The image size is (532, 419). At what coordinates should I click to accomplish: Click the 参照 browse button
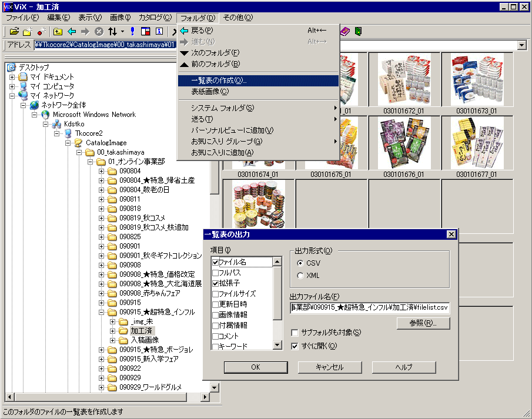click(423, 323)
